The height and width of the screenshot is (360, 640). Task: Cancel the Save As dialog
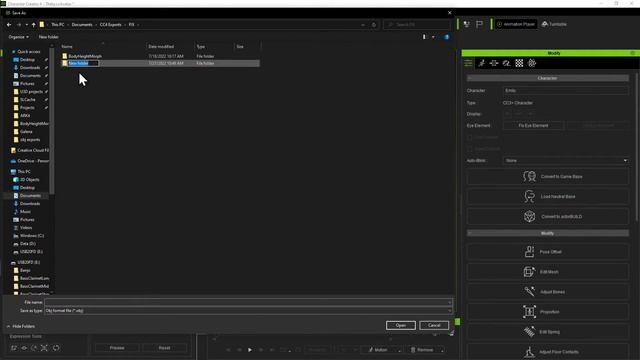pyautogui.click(x=434, y=325)
